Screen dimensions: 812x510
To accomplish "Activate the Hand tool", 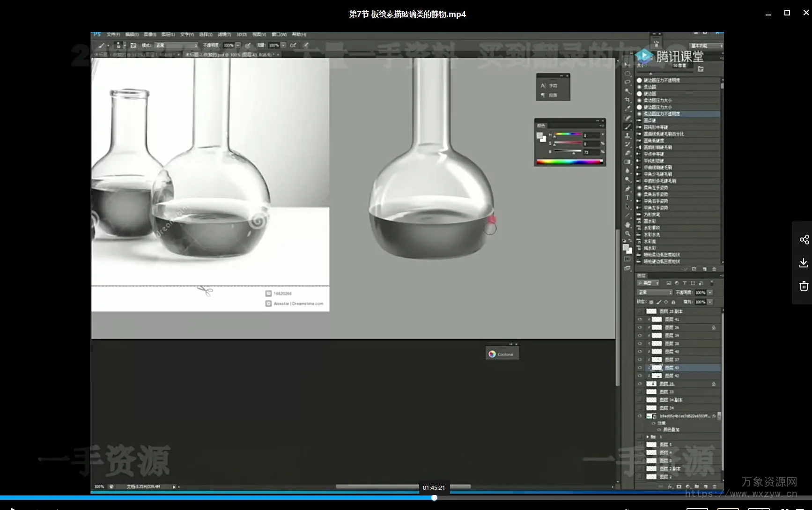I will pos(627,225).
